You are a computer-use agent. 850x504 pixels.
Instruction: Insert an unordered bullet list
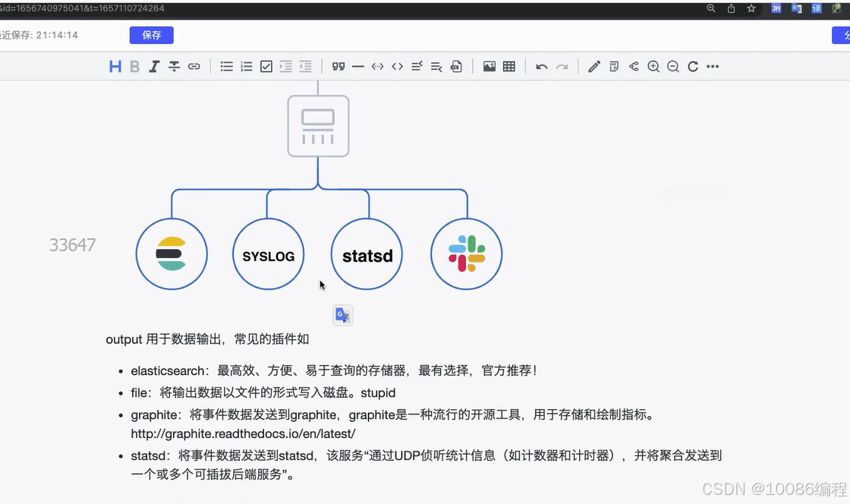(x=227, y=67)
